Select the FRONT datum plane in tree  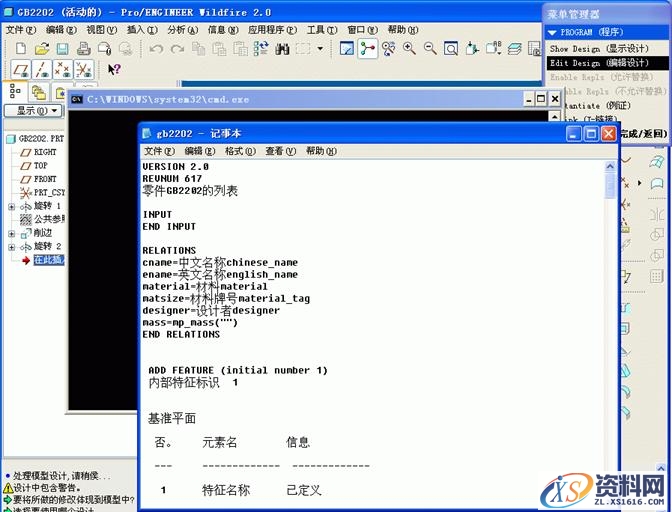point(45,179)
